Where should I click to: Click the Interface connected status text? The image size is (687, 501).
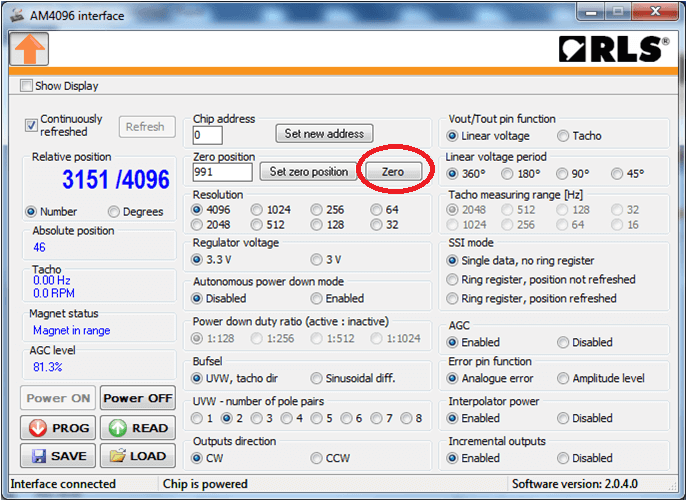point(63,484)
